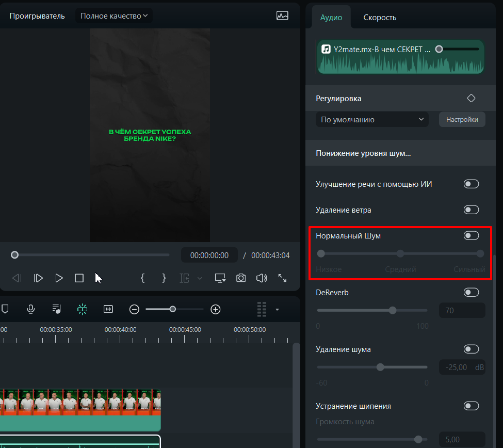Image resolution: width=503 pixels, height=448 pixels.
Task: Add a marker with the shield icon
Action: pyautogui.click(x=5, y=309)
